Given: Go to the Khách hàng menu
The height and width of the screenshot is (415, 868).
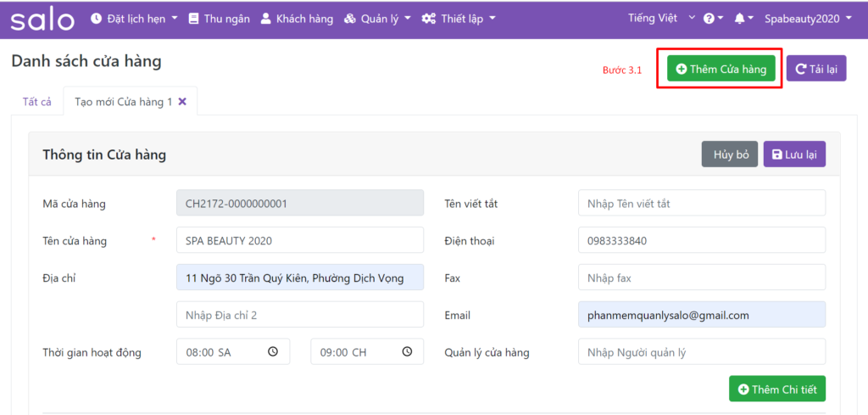Looking at the screenshot, I should pyautogui.click(x=297, y=19).
